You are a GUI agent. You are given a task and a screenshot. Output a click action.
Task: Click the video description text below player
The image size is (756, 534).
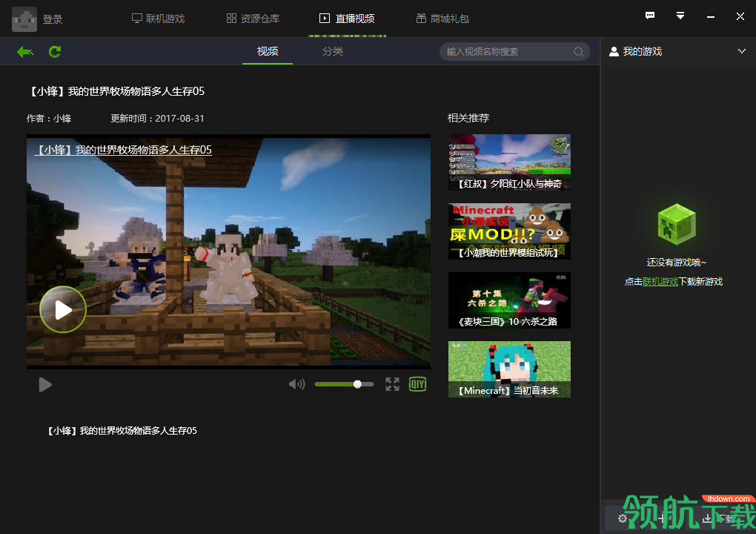click(x=122, y=431)
